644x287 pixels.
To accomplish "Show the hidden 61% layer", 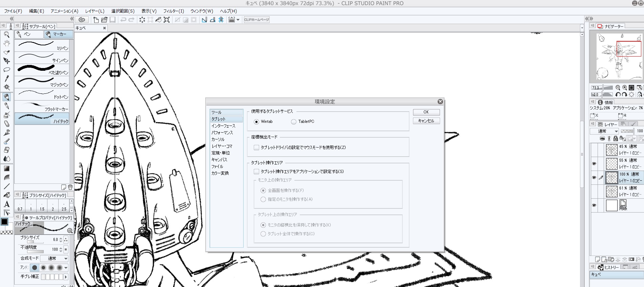I will [594, 192].
